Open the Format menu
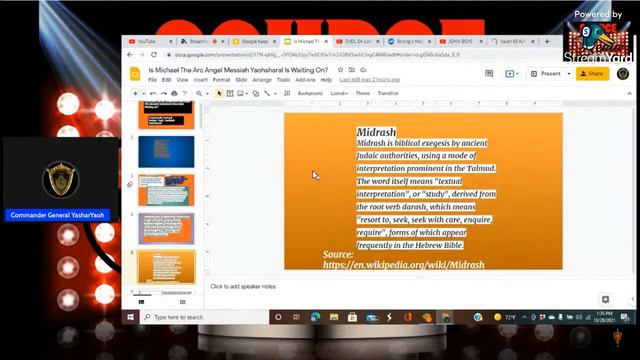The image size is (640, 360). pyautogui.click(x=221, y=80)
